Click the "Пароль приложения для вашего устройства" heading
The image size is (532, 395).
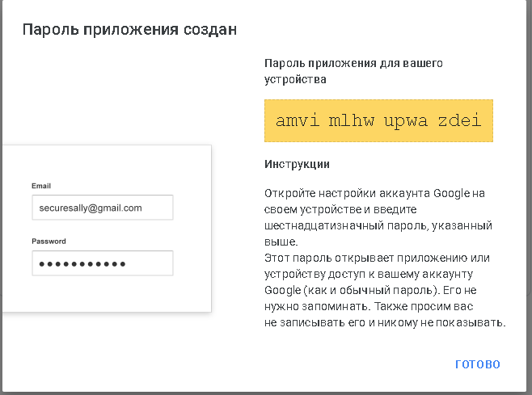coord(354,71)
